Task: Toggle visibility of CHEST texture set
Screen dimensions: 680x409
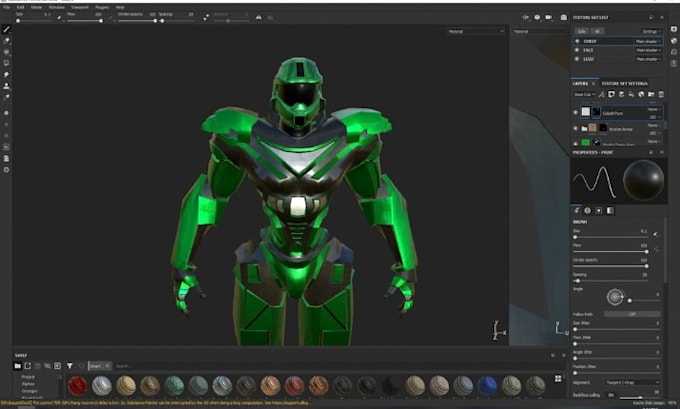Action: coord(577,41)
